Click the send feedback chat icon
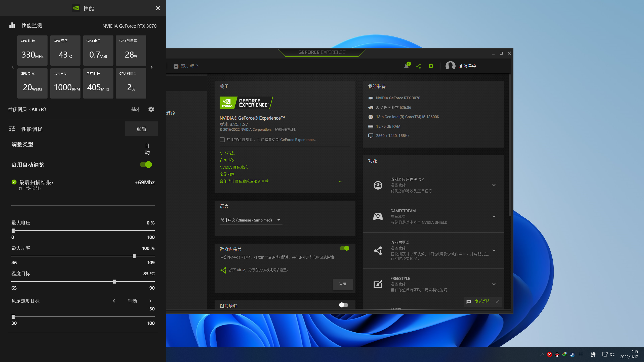 [x=468, y=302]
